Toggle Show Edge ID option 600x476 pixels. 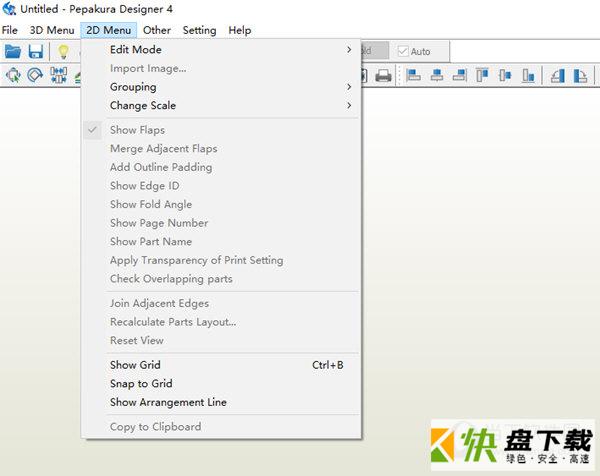tap(221, 186)
